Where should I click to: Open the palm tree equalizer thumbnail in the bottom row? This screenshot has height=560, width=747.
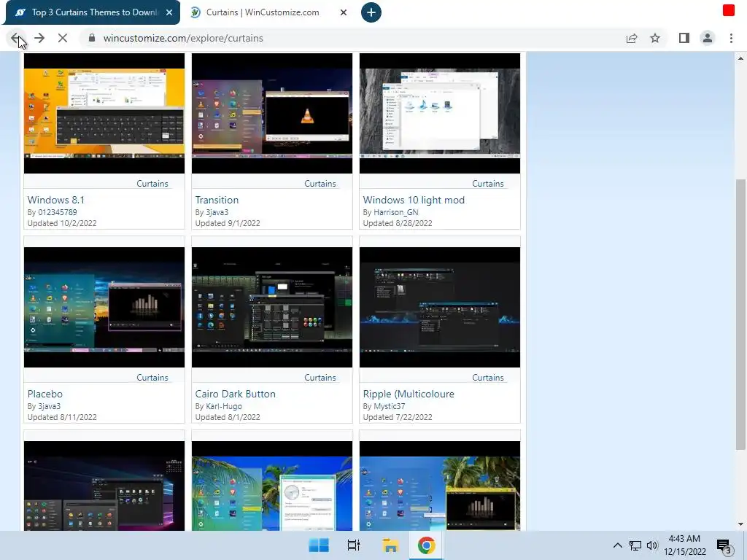coord(440,486)
